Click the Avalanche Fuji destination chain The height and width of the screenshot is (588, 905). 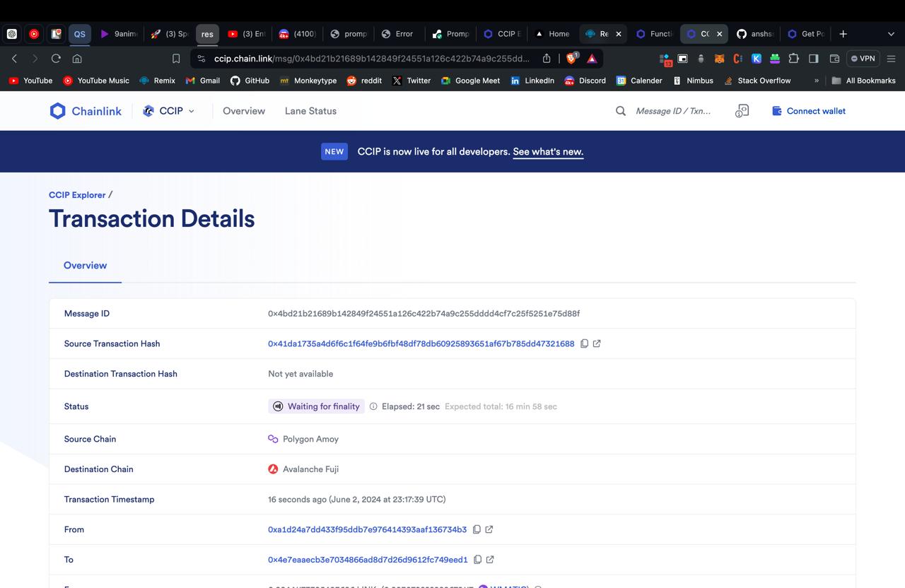coord(303,469)
